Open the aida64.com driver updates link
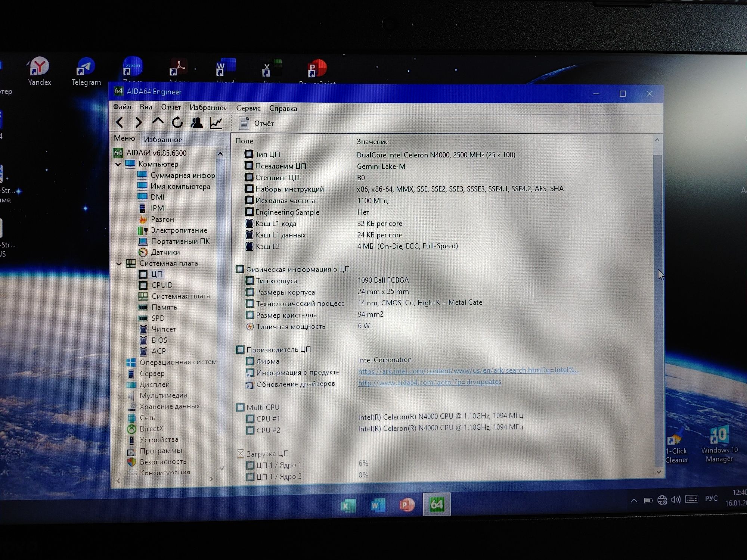The height and width of the screenshot is (560, 747). click(x=430, y=382)
